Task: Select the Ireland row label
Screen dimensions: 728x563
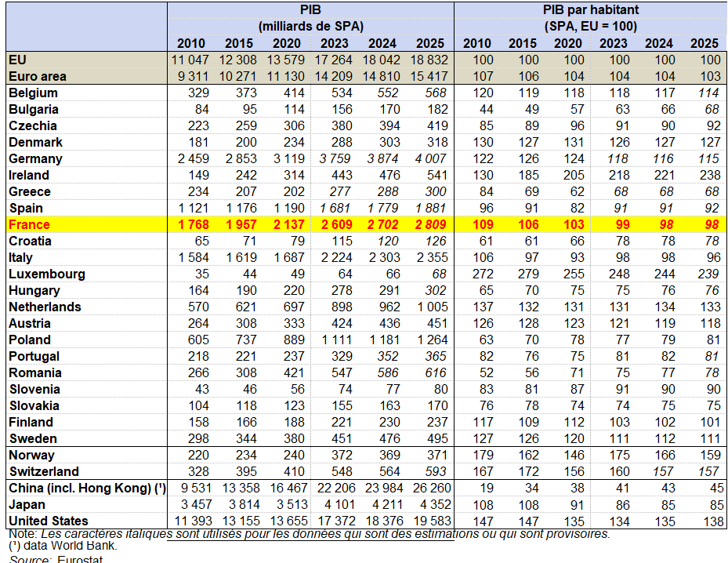Action: click(x=29, y=175)
